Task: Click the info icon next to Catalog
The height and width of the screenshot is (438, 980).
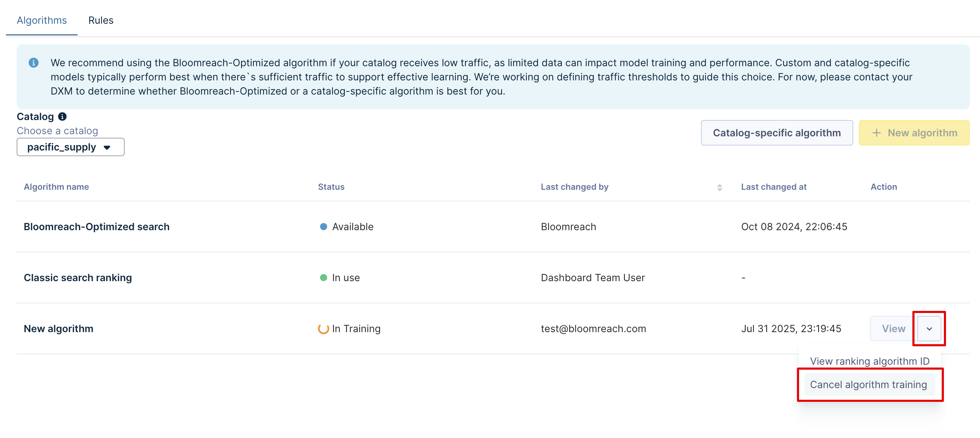Action: 62,116
